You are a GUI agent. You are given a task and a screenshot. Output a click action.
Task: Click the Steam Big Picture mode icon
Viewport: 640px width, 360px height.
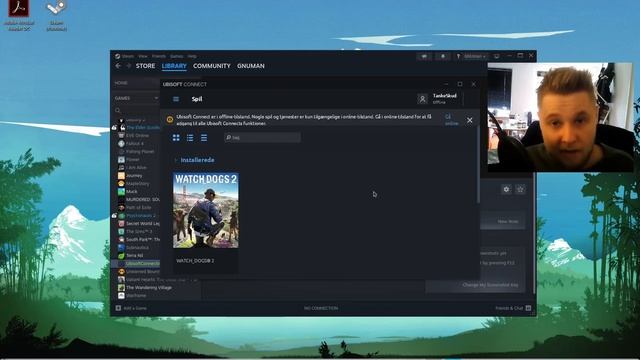tap(496, 56)
